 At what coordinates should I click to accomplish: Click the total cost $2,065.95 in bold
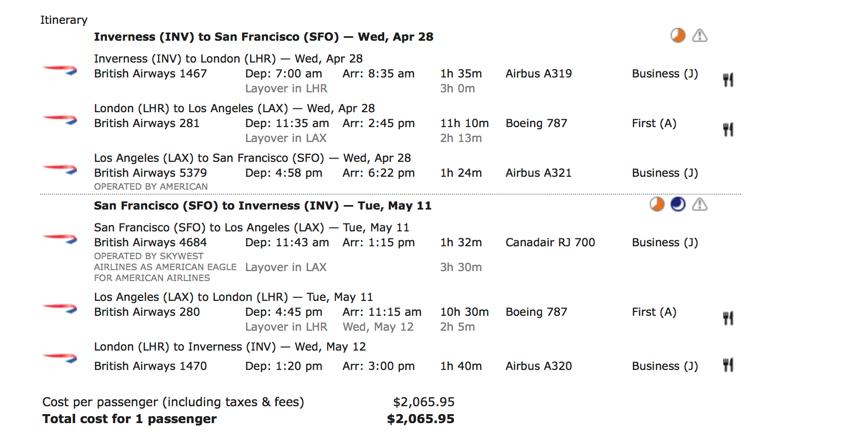click(421, 419)
